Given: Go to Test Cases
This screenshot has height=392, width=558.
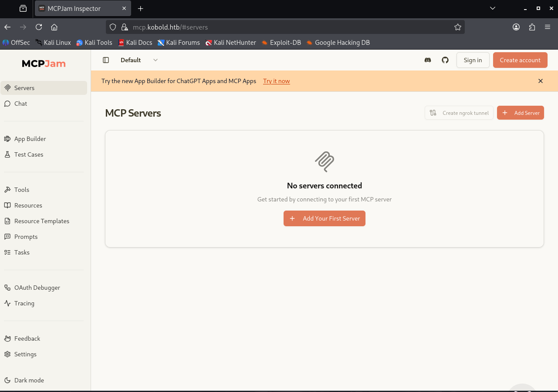Looking at the screenshot, I should pyautogui.click(x=28, y=154).
